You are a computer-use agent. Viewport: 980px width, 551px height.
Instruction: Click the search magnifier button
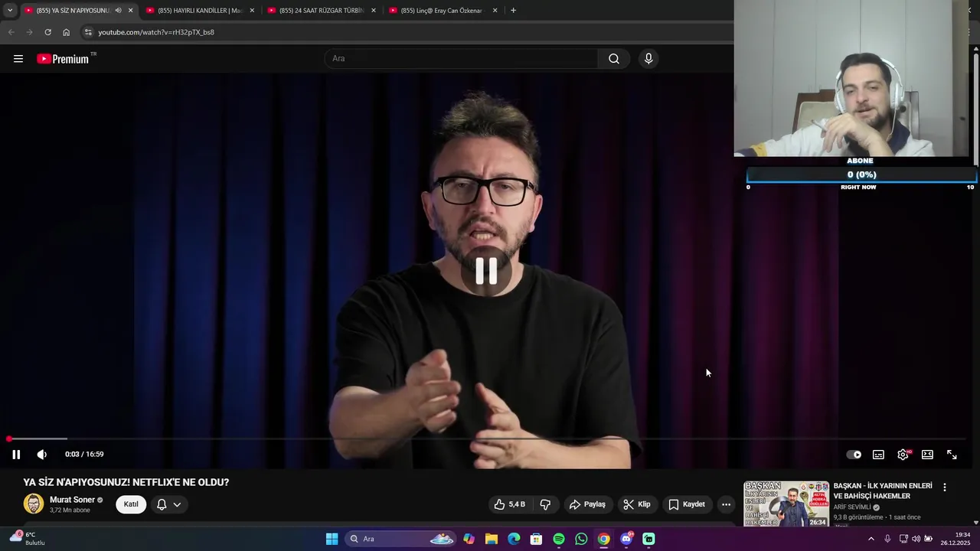click(x=614, y=59)
